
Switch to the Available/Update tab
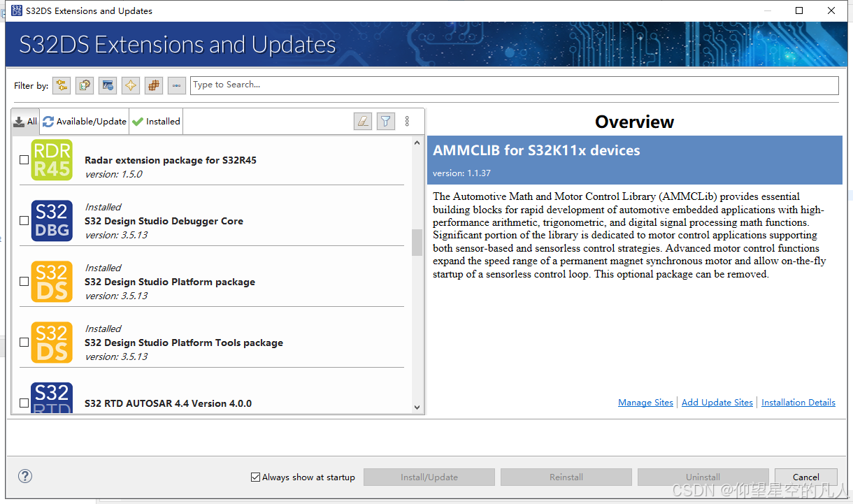tap(85, 122)
